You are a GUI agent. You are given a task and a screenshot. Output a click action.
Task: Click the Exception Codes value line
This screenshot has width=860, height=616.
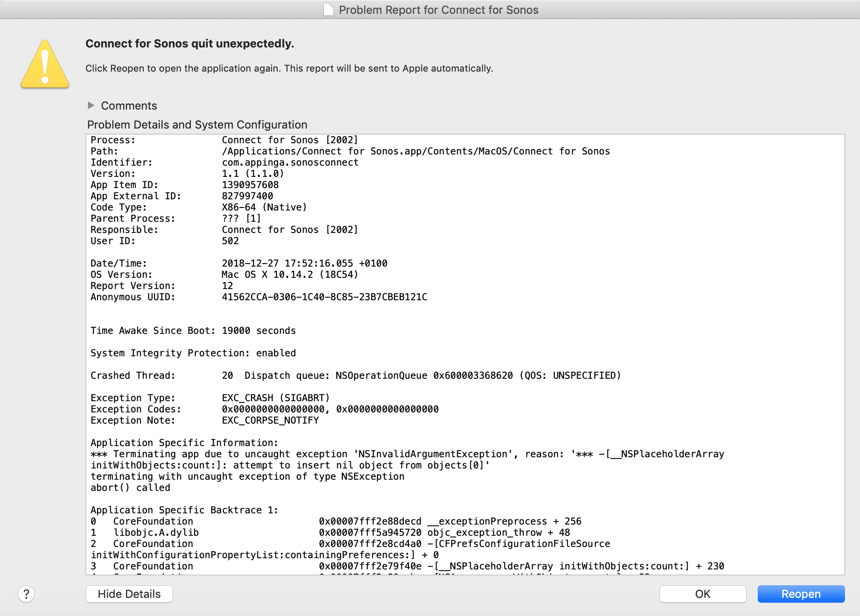click(330, 409)
